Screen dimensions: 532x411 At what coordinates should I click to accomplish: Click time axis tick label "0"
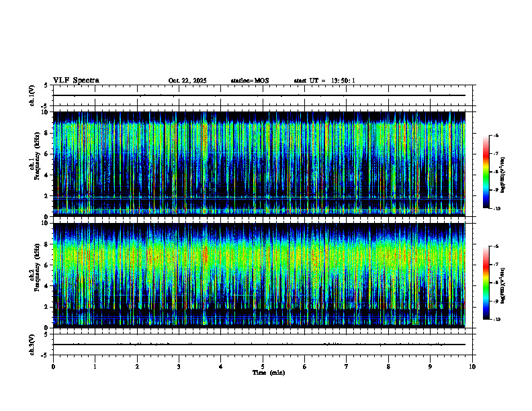[53, 367]
